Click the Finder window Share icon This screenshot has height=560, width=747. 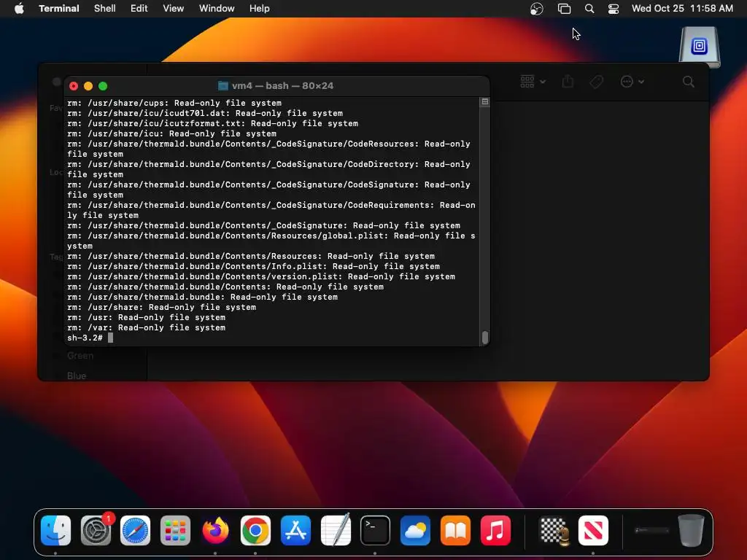tap(568, 82)
